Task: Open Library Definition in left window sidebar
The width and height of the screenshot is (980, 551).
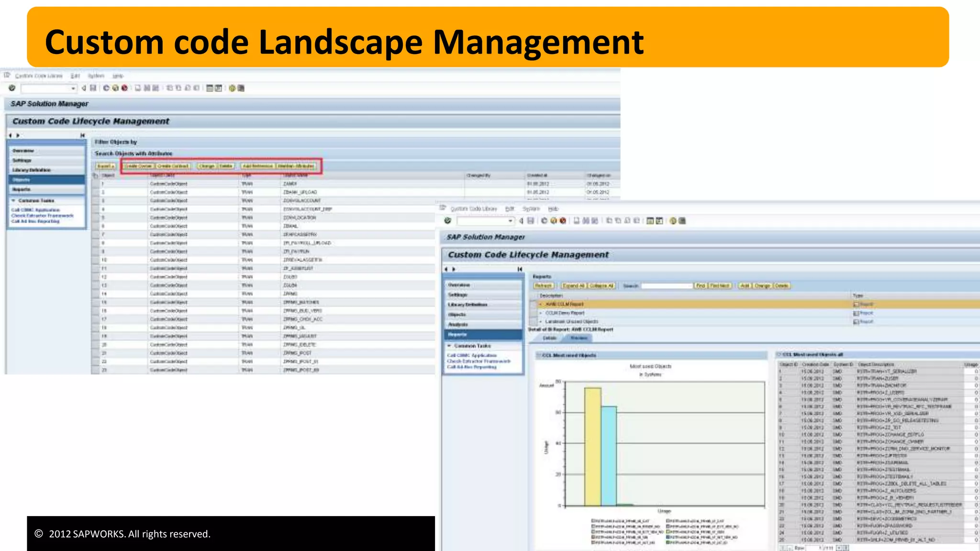Action: [46, 170]
